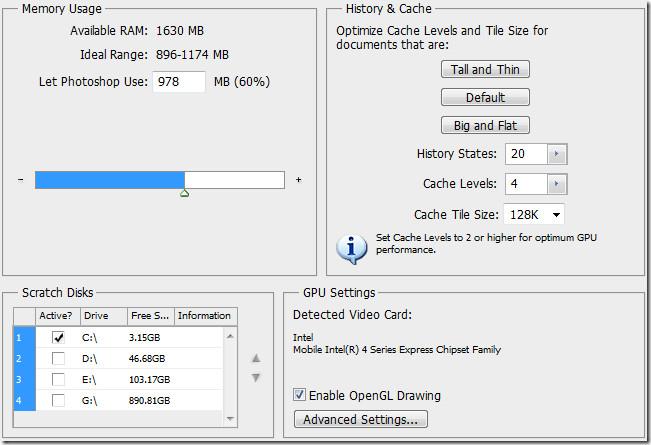Click the Detected Video Card label

click(x=352, y=315)
